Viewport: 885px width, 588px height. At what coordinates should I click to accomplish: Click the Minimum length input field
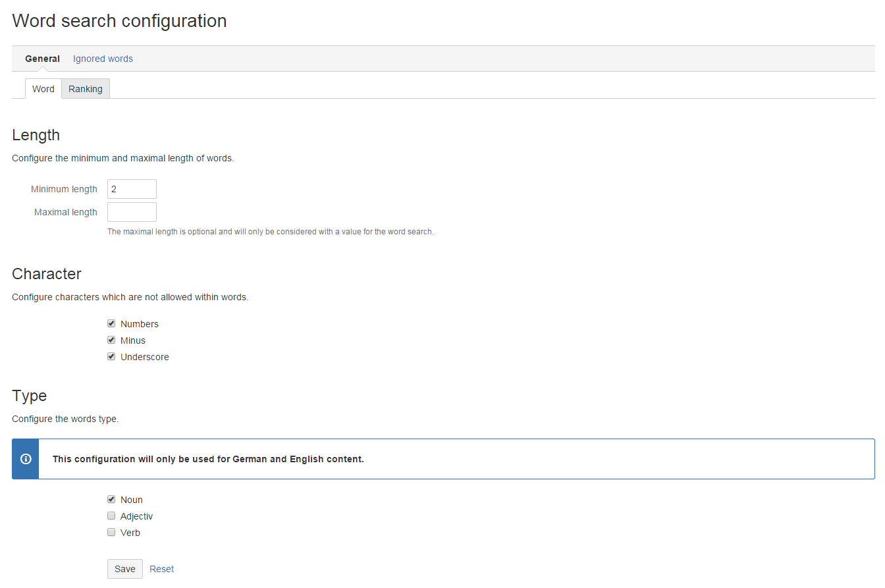coord(132,189)
